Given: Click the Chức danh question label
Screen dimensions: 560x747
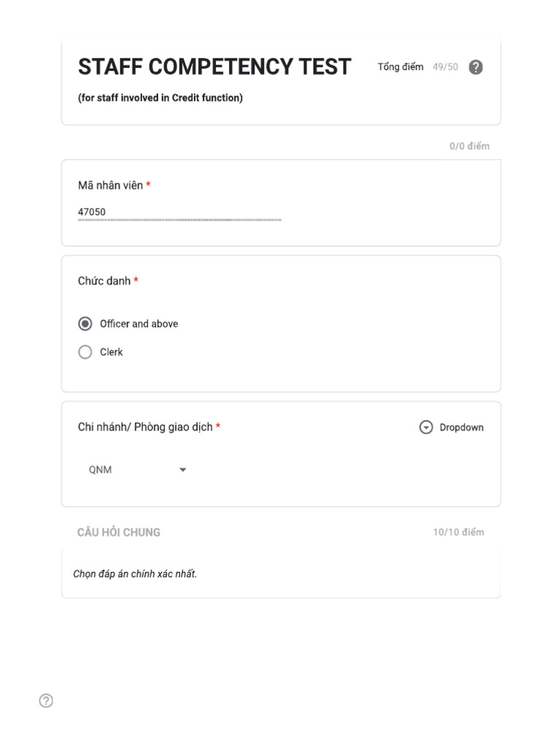Looking at the screenshot, I should pyautogui.click(x=104, y=281).
